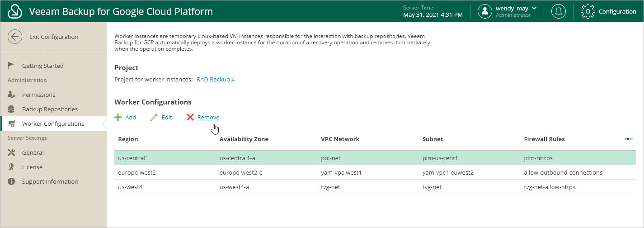Viewport: 644px width, 228px height.
Task: Click the Veeam logo icon in header
Action: (x=15, y=11)
